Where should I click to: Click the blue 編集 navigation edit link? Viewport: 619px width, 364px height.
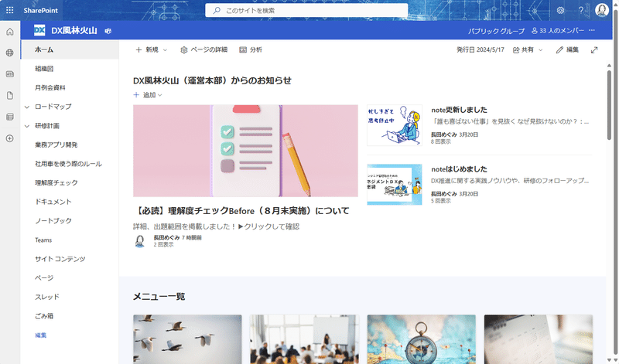pyautogui.click(x=41, y=335)
